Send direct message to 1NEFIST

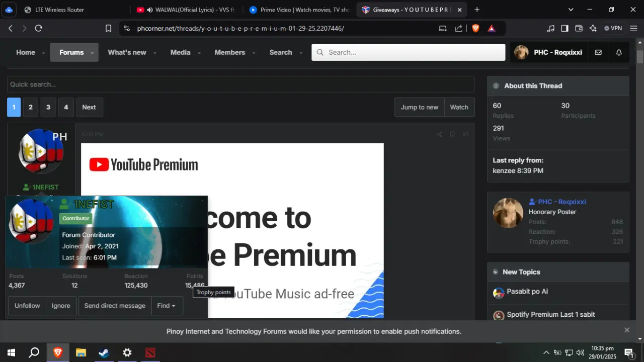pos(115,306)
